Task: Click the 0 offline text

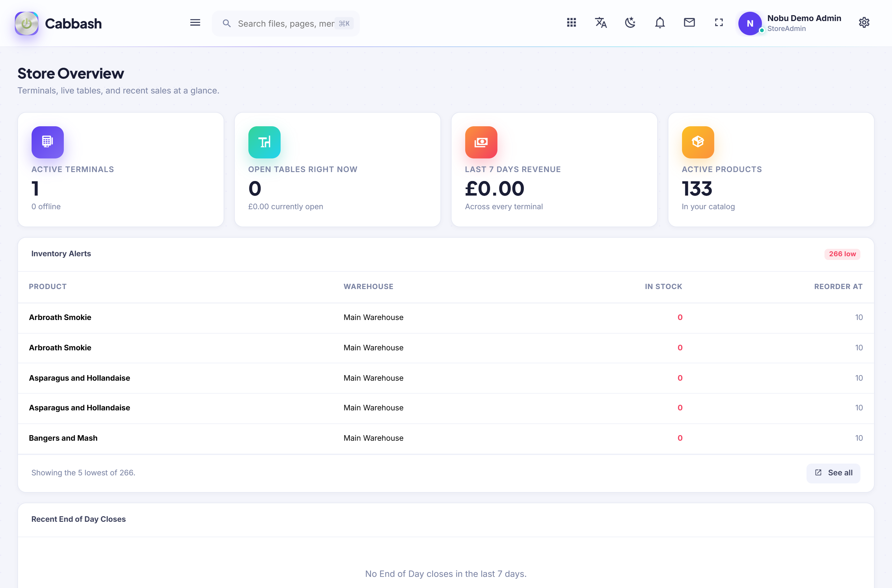Action: [x=46, y=207]
